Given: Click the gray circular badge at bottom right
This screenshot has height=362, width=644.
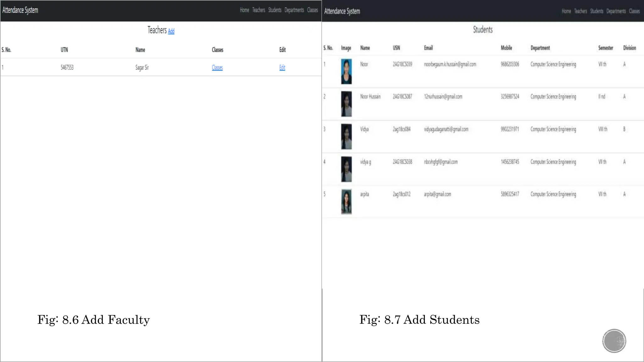Looking at the screenshot, I should [x=614, y=341].
